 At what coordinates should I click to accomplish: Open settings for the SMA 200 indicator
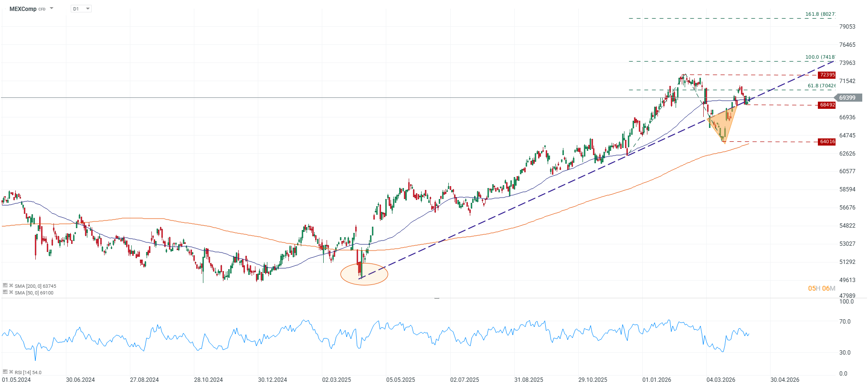(x=5, y=286)
